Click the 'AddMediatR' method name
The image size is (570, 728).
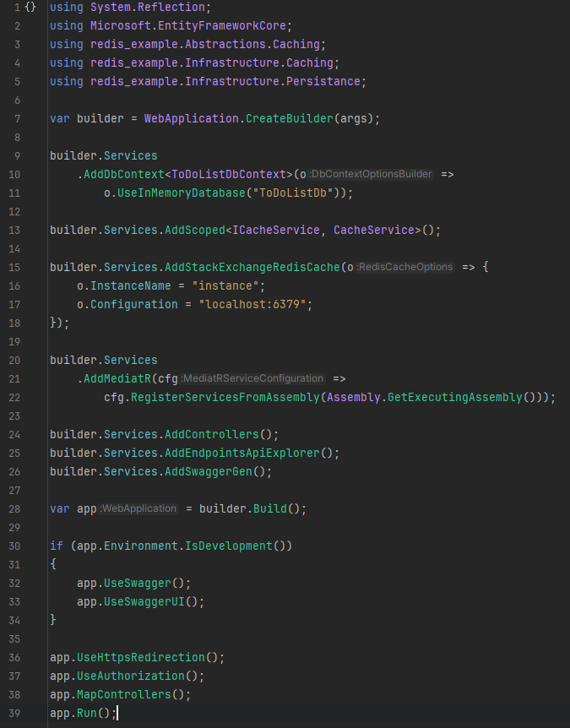point(117,378)
